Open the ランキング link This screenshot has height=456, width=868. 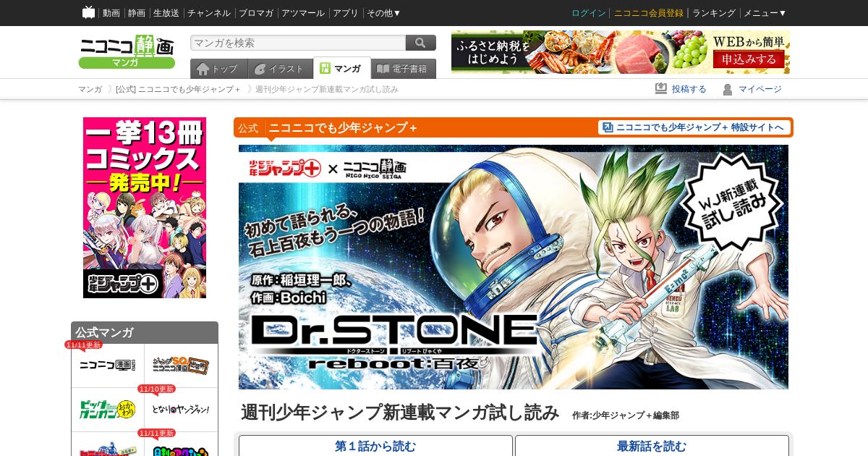click(x=714, y=13)
